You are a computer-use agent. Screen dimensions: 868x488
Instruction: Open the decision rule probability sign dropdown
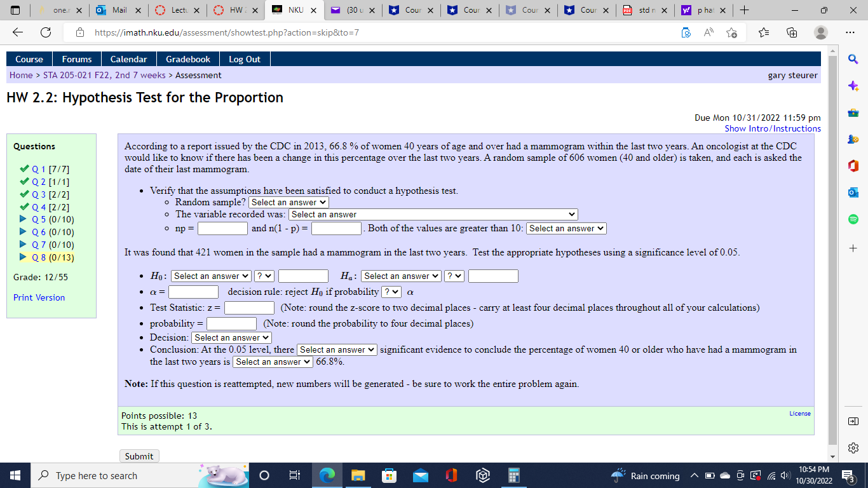coord(391,292)
